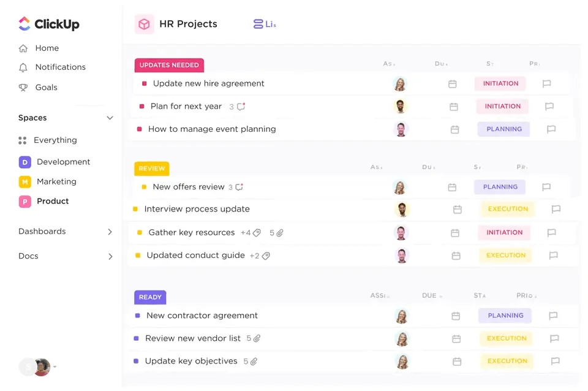Open task How to manage event planning
This screenshot has height=391, width=588.
212,129
